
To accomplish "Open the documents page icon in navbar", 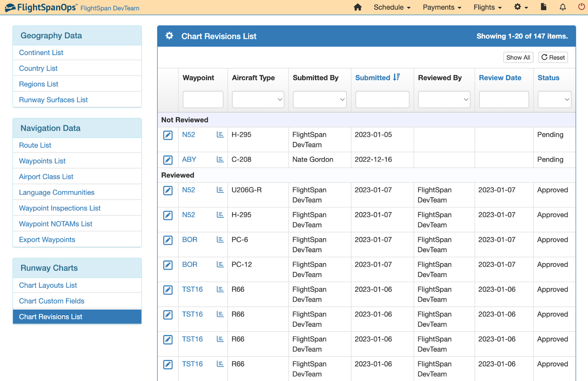I will (544, 7).
